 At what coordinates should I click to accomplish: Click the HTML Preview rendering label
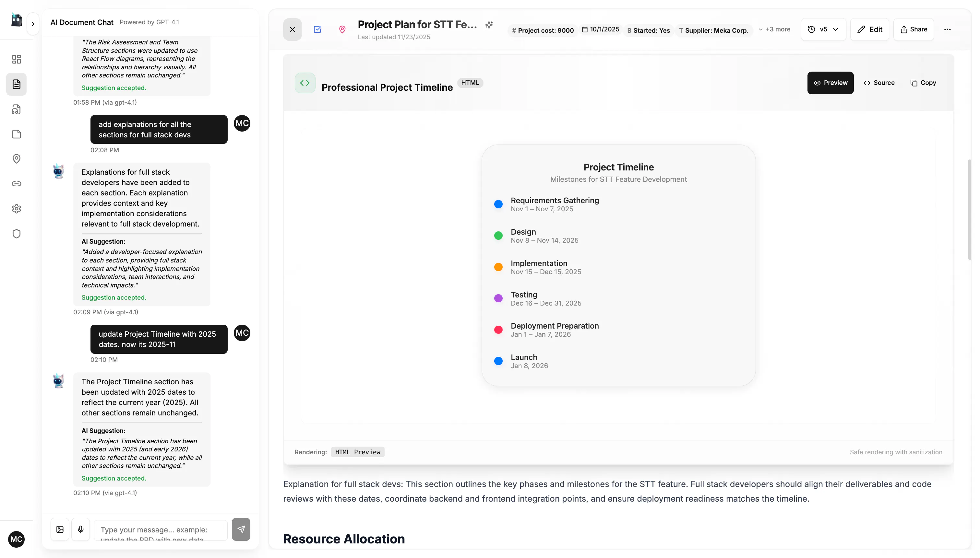pyautogui.click(x=357, y=452)
